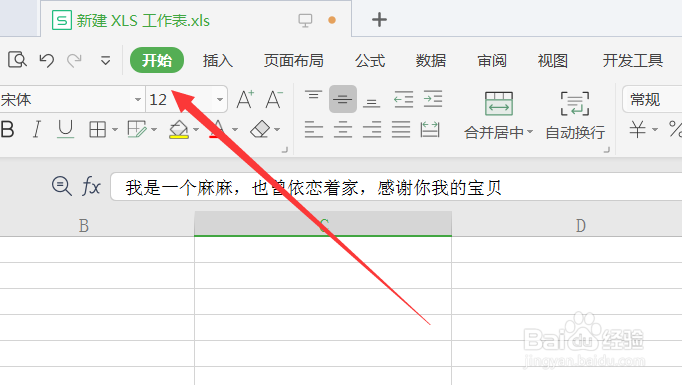Click the formula bar text field
The height and width of the screenshot is (385, 682).
[396, 187]
